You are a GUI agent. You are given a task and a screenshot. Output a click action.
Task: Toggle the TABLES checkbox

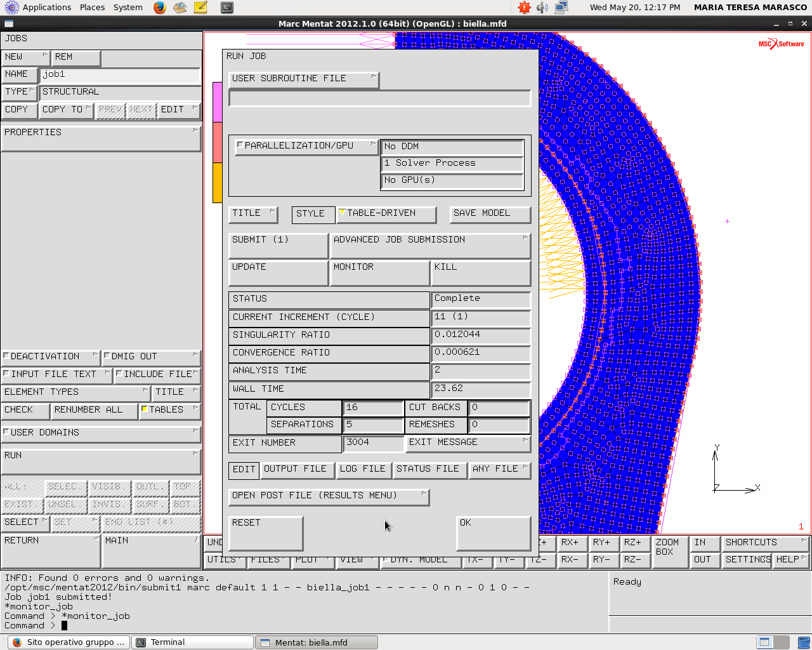click(x=144, y=409)
